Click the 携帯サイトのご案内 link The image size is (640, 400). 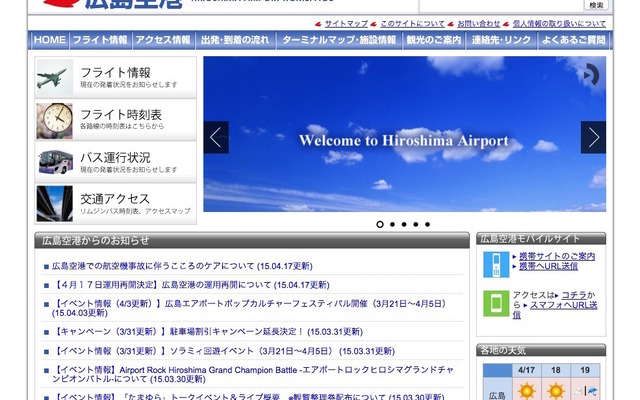(557, 256)
